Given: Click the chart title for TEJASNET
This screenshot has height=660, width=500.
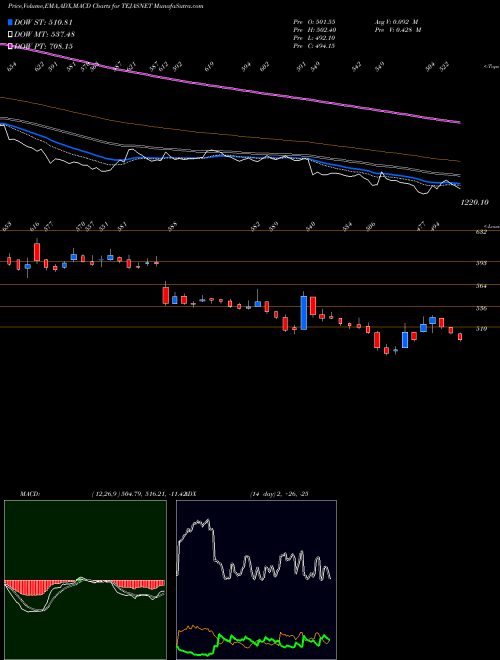Looking at the screenshot, I should (x=105, y=6).
